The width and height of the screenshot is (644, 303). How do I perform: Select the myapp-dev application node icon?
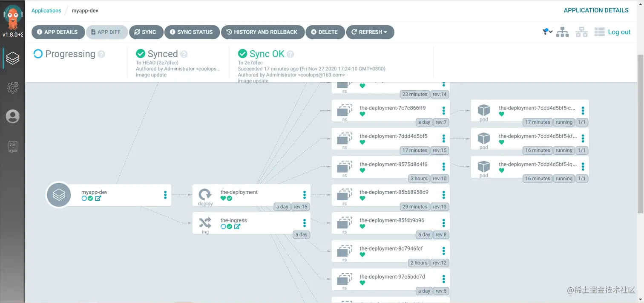pos(58,195)
